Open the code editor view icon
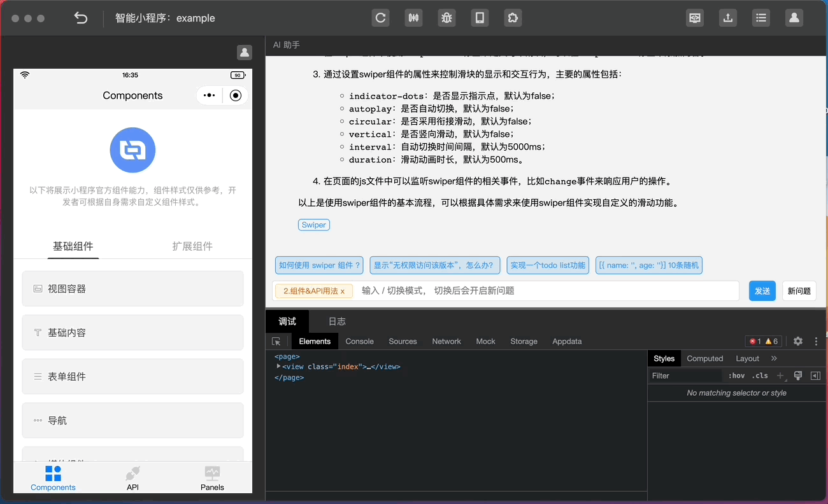Image resolution: width=828 pixels, height=504 pixels. point(695,18)
